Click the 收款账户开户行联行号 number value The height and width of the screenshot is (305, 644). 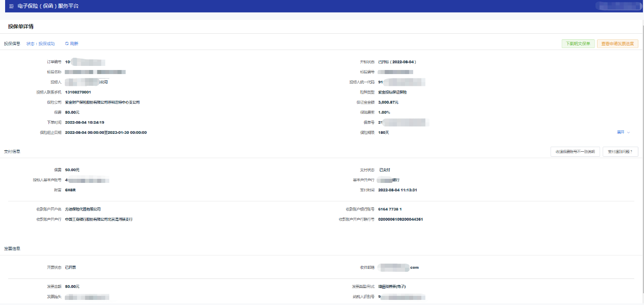400,219
